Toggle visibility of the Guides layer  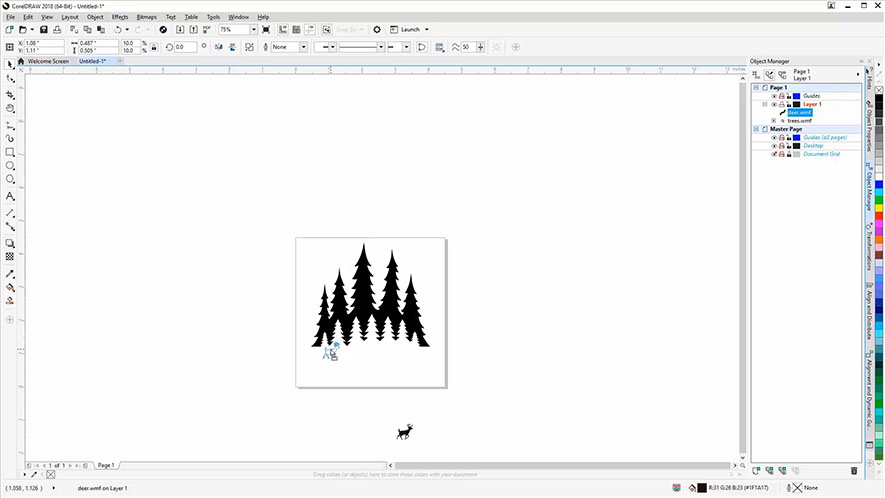tap(774, 96)
